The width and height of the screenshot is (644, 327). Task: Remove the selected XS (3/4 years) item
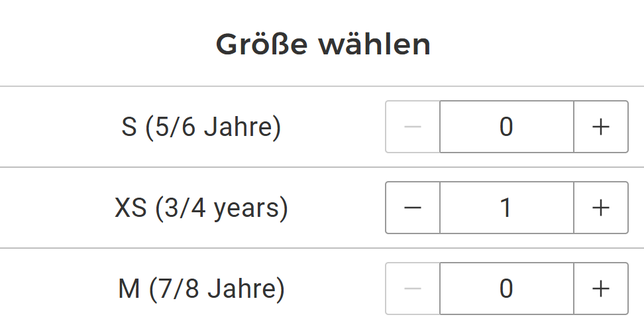point(413,208)
